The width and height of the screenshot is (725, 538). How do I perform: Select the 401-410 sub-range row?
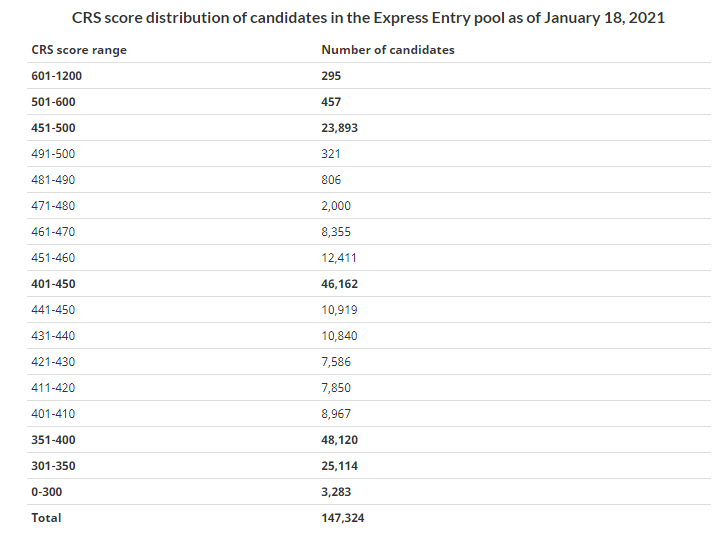coord(369,414)
